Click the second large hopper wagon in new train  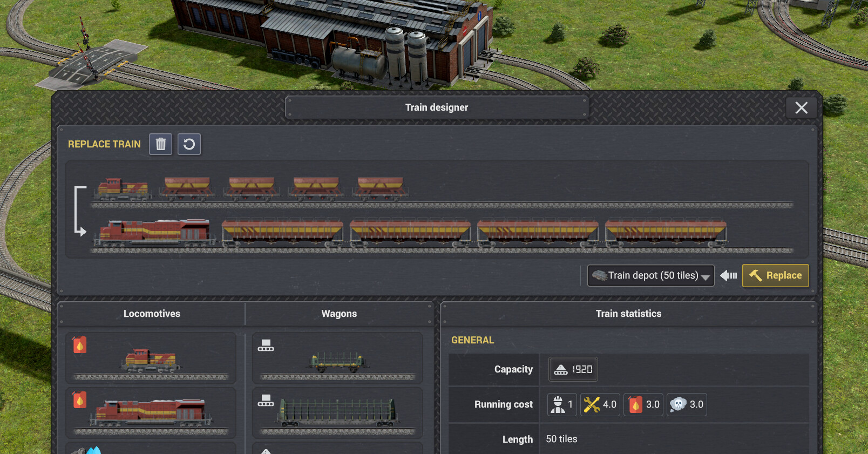pyautogui.click(x=410, y=233)
